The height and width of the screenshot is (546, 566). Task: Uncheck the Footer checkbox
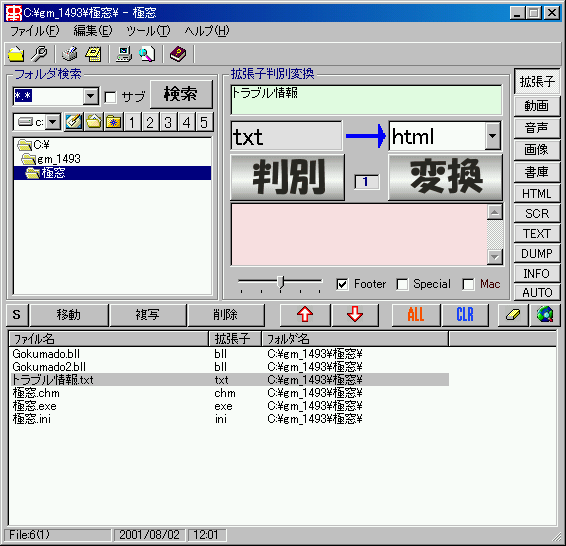click(342, 284)
